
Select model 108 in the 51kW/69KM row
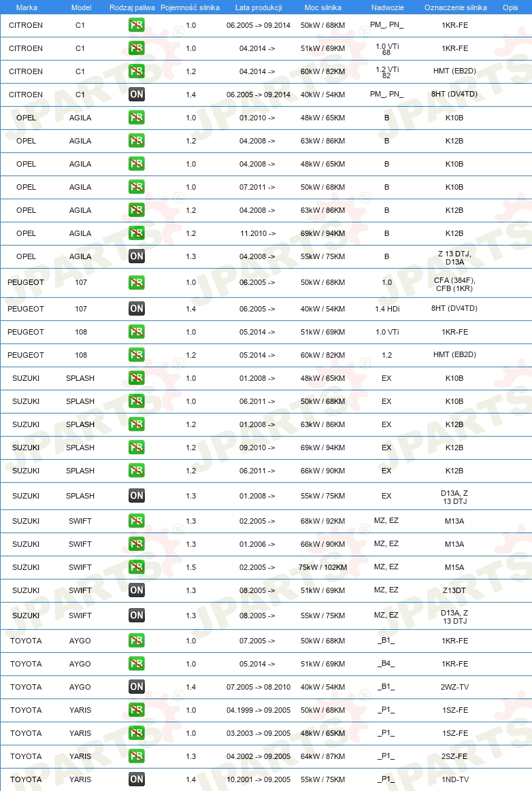(81, 332)
